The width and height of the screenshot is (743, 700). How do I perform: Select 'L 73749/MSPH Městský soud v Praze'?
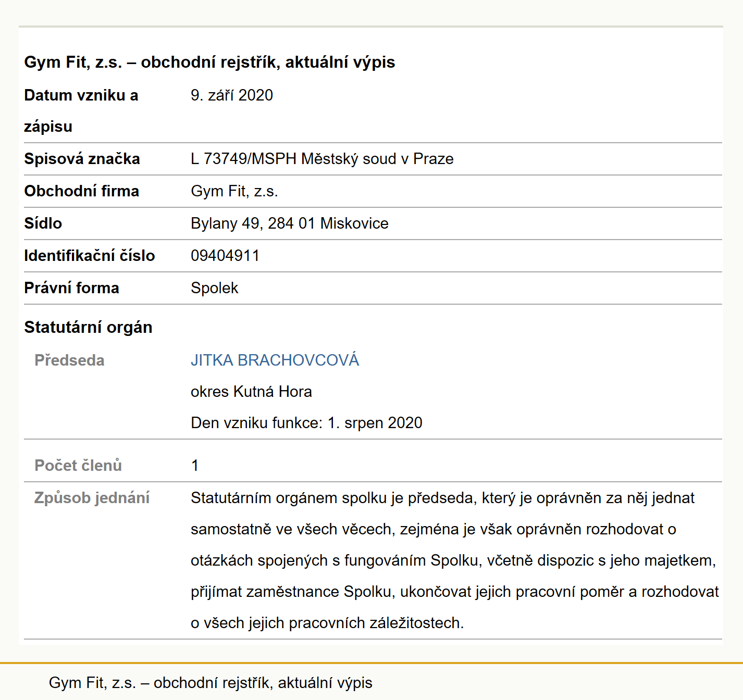[x=322, y=159]
